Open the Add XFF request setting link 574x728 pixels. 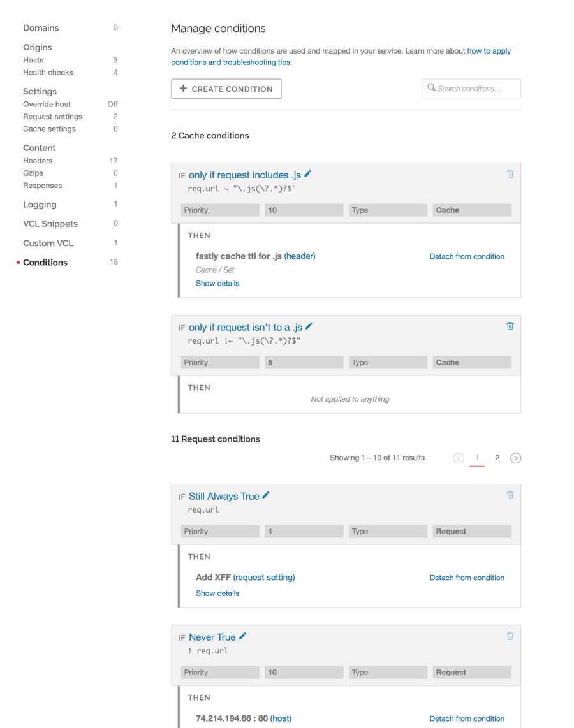tap(264, 577)
